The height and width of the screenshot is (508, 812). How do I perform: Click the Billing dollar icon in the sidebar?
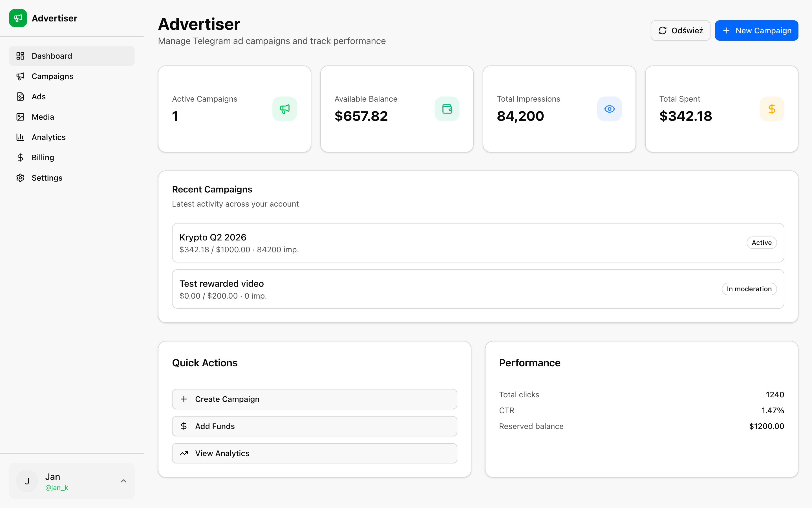(21, 157)
